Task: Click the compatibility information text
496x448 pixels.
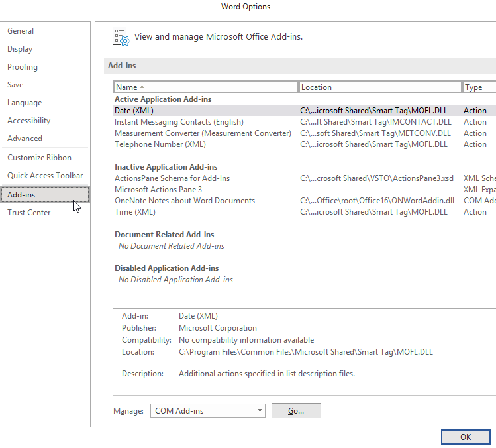Action: [x=246, y=340]
